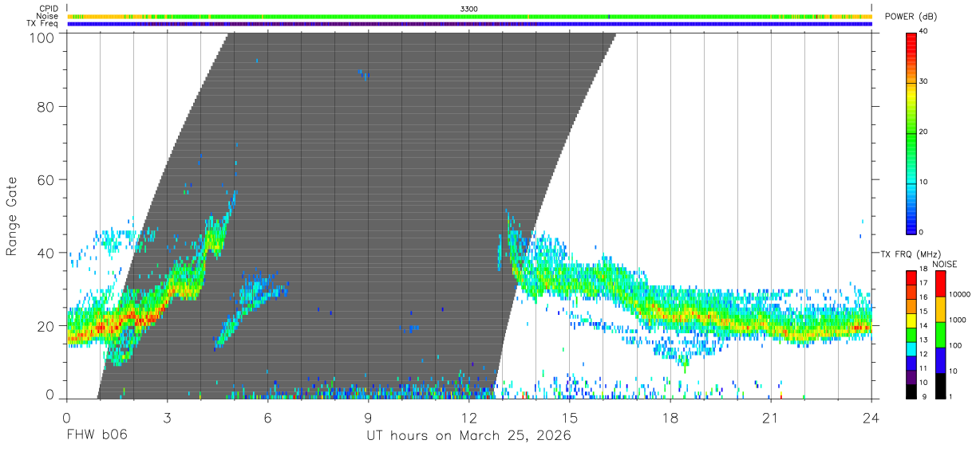Click the y-axis tick label '80'
The width and height of the screenshot is (980, 452).
coord(45,107)
